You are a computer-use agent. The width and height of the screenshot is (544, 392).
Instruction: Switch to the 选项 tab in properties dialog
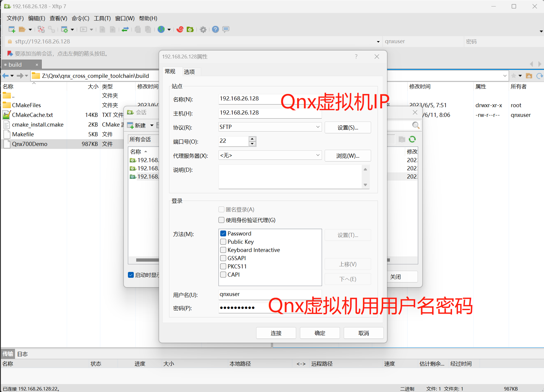189,71
